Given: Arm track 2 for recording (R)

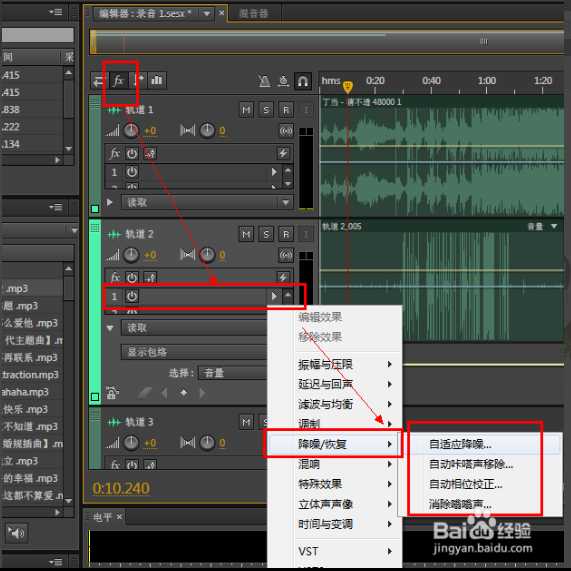Looking at the screenshot, I should point(286,234).
